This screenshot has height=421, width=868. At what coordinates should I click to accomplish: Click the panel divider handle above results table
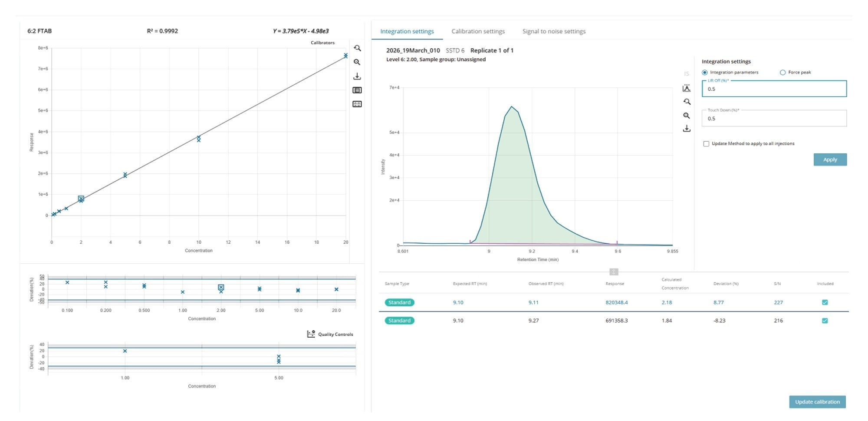tap(614, 272)
